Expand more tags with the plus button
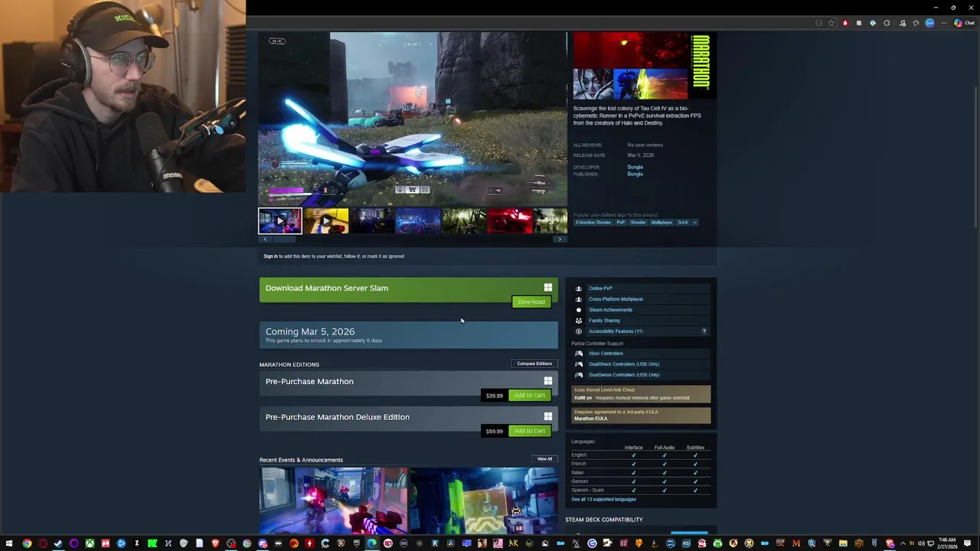The height and width of the screenshot is (551, 980). [694, 222]
